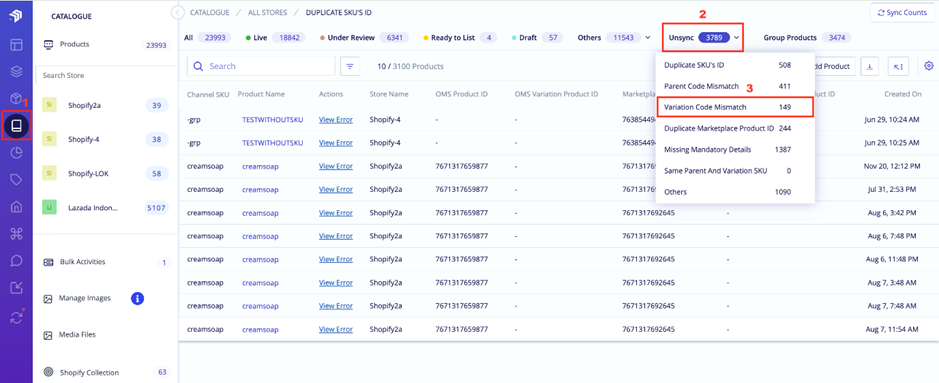
Task: Click the OMS Product ID column header
Action: (462, 95)
